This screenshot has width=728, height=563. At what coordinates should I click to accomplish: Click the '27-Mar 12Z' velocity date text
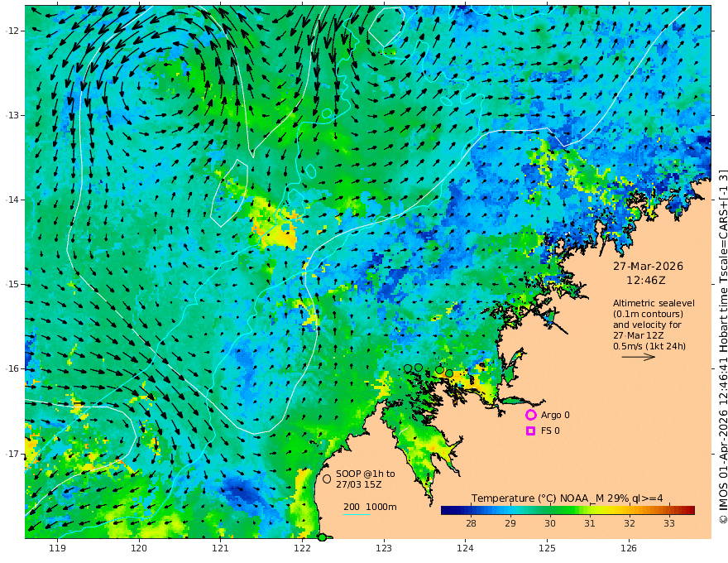click(638, 335)
